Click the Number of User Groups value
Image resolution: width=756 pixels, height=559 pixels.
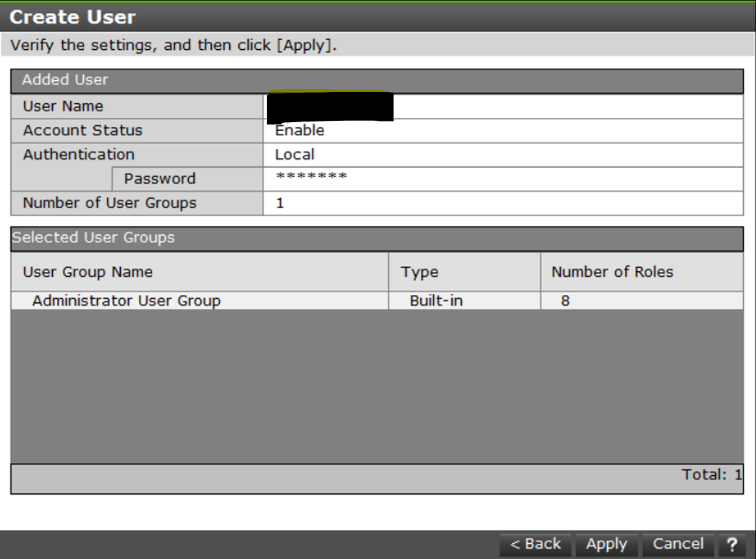pos(280,203)
